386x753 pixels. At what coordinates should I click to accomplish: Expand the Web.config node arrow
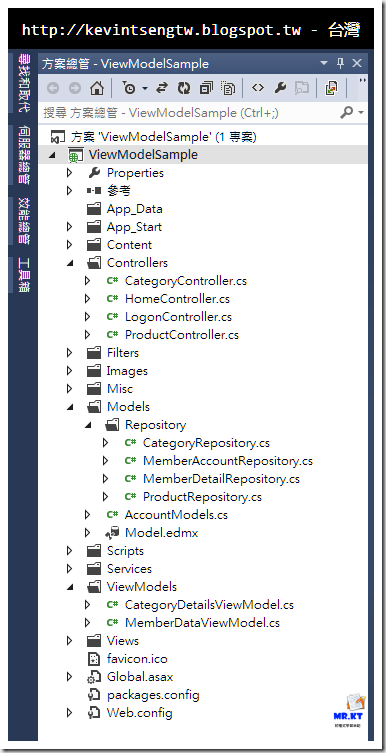pyautogui.click(x=70, y=713)
